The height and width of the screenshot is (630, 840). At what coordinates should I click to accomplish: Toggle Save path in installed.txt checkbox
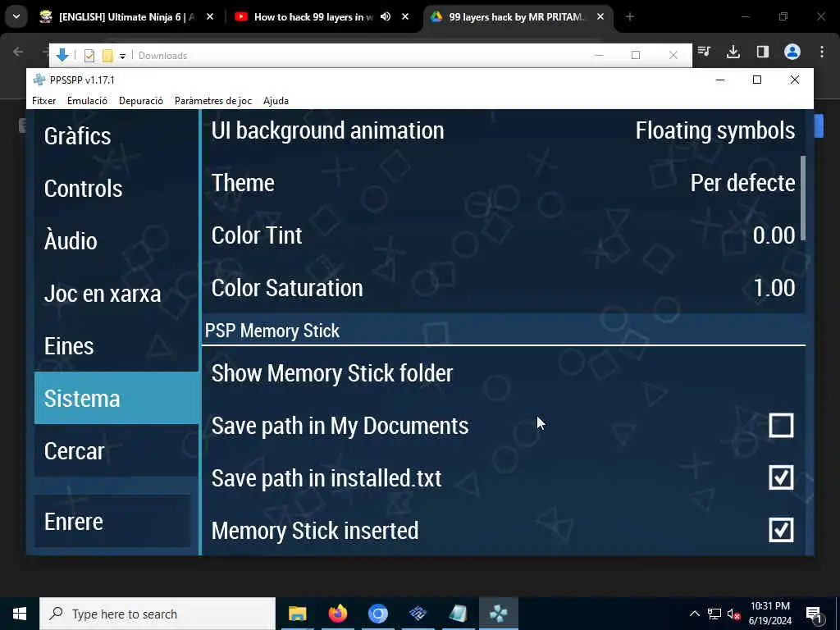coord(781,478)
